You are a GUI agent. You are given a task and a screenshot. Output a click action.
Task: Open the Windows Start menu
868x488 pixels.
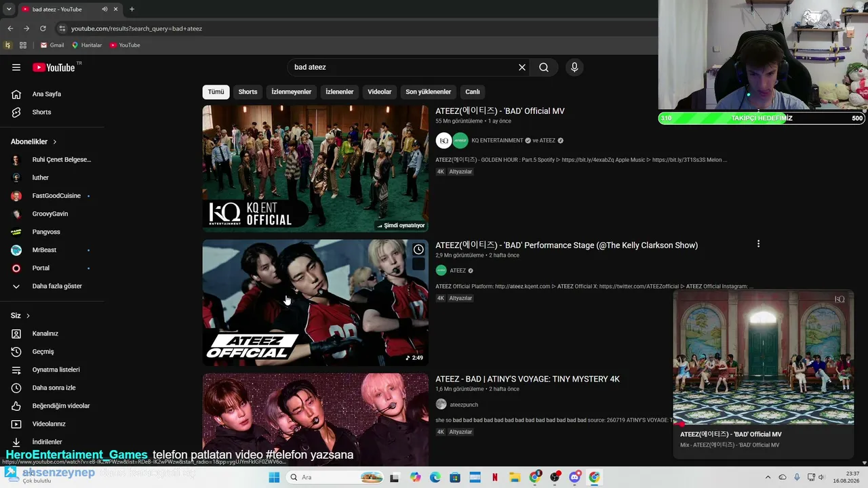pos(274,477)
